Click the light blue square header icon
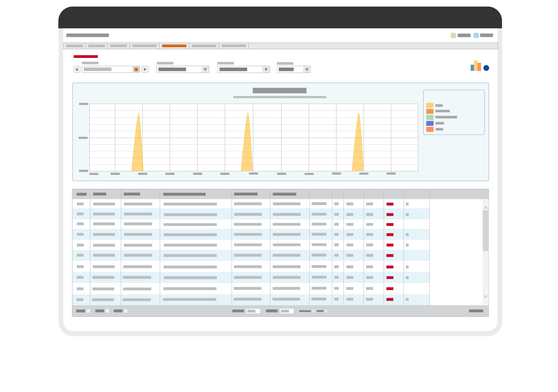This screenshot has width=558, height=392. point(476,36)
